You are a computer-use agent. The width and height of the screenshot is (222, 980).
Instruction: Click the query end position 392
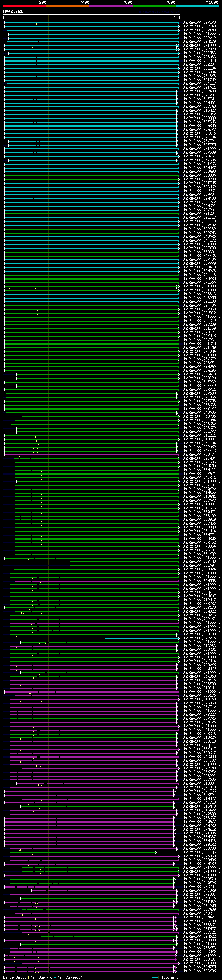pos(175,17)
